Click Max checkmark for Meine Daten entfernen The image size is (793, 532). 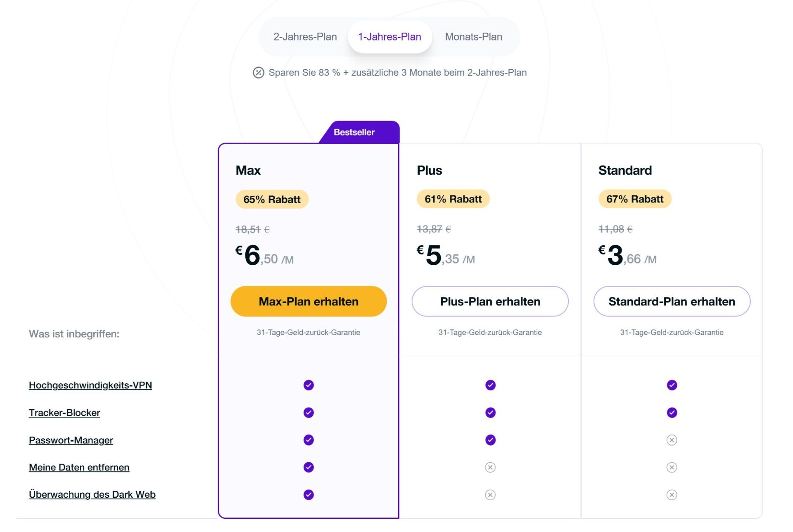pyautogui.click(x=309, y=468)
